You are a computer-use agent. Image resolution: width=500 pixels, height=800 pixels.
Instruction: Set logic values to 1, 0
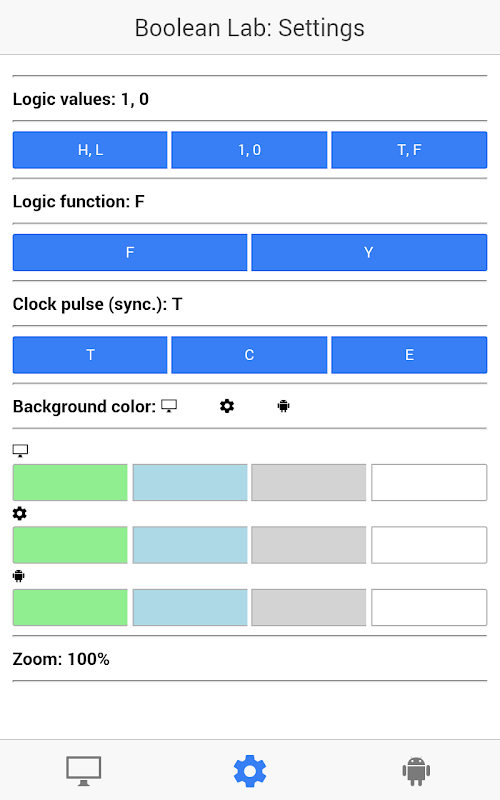pos(249,150)
